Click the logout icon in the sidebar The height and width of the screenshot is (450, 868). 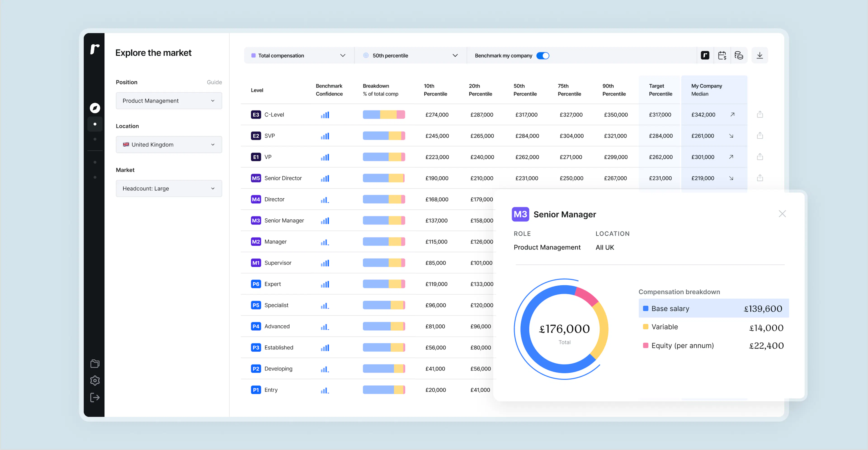point(95,397)
